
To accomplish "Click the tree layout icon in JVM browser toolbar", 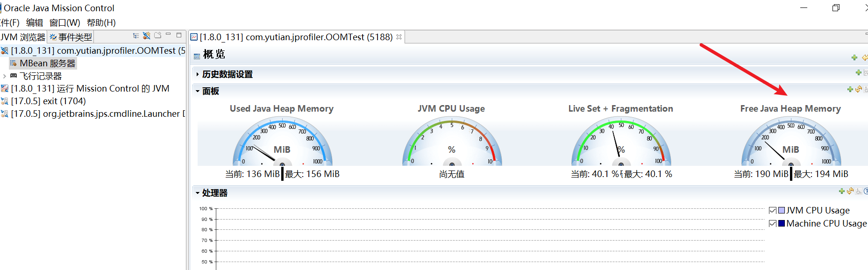I will [135, 36].
